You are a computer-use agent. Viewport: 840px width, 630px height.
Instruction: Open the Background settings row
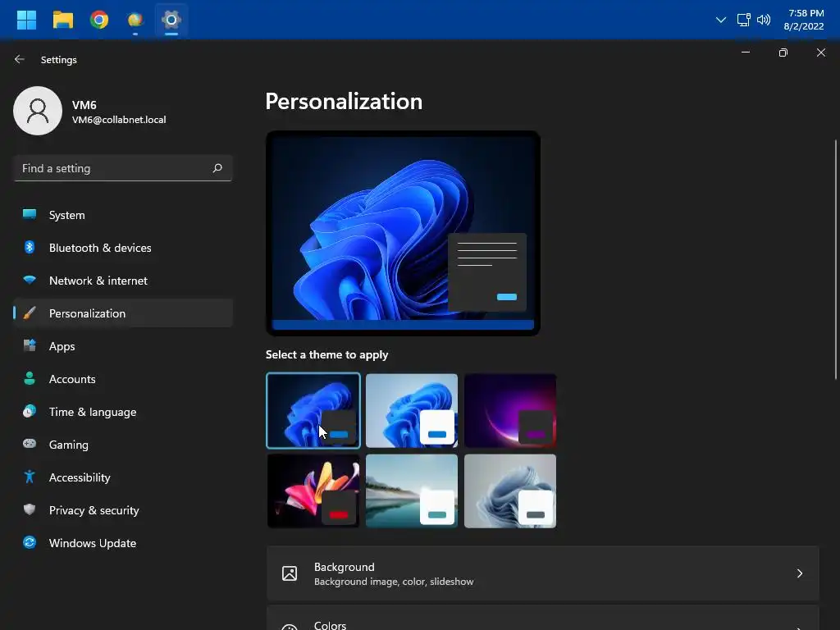click(543, 573)
